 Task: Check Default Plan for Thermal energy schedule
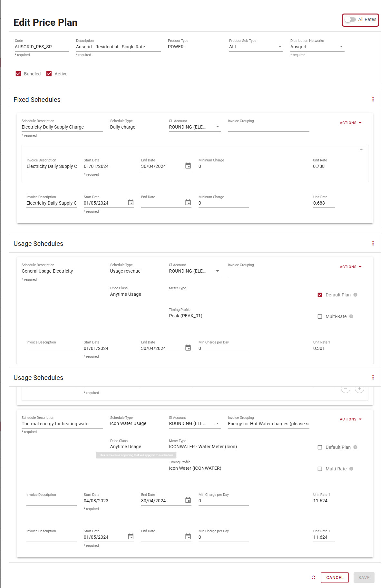click(x=320, y=447)
